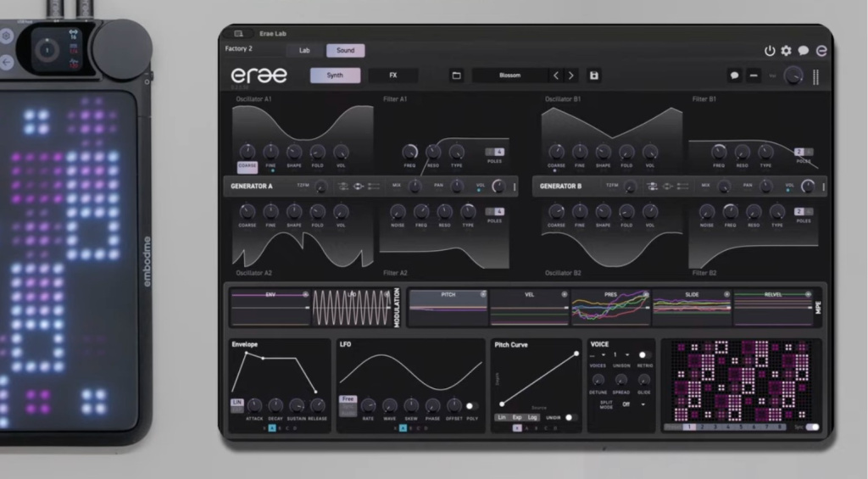
Task: Open the Blossom preset name selector
Action: coord(509,75)
